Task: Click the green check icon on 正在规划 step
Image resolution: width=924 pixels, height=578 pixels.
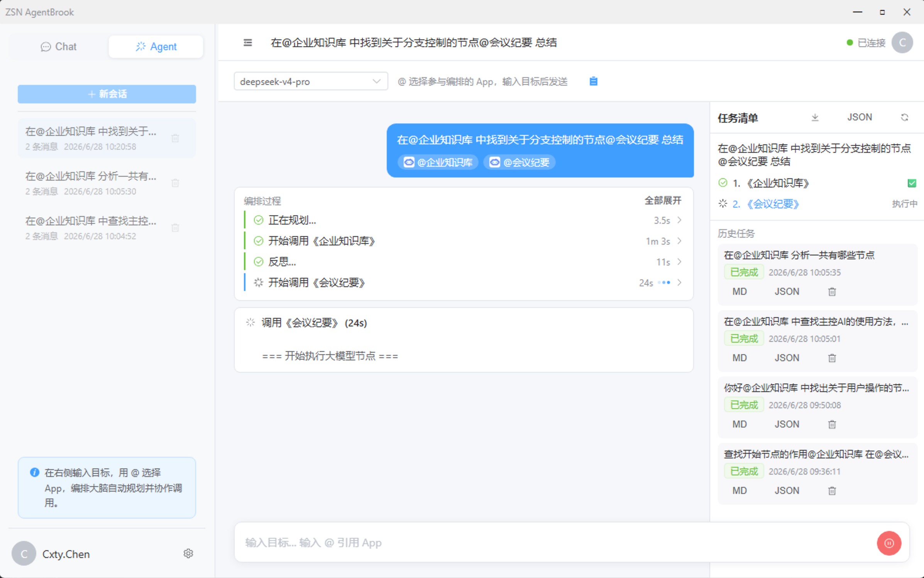Action: coord(258,220)
